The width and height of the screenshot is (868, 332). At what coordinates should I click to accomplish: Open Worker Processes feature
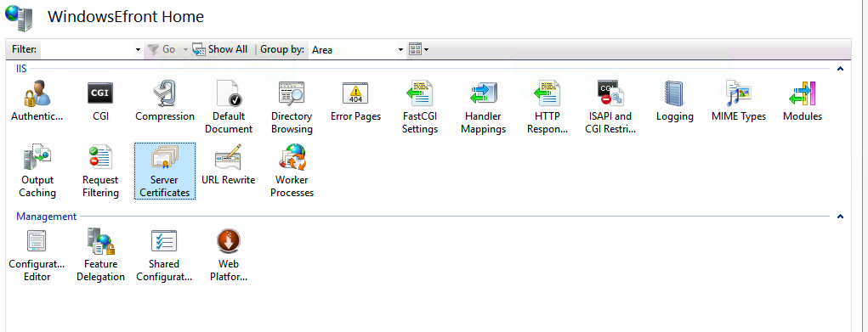click(x=292, y=172)
